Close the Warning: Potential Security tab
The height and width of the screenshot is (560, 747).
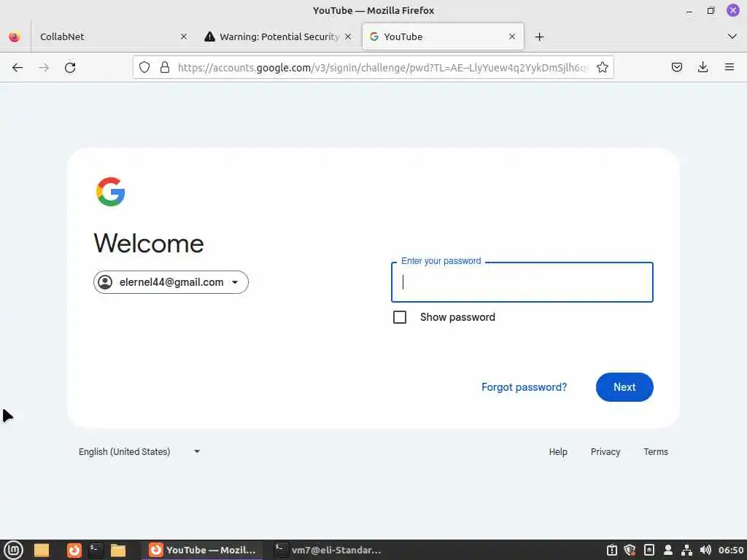tap(348, 36)
